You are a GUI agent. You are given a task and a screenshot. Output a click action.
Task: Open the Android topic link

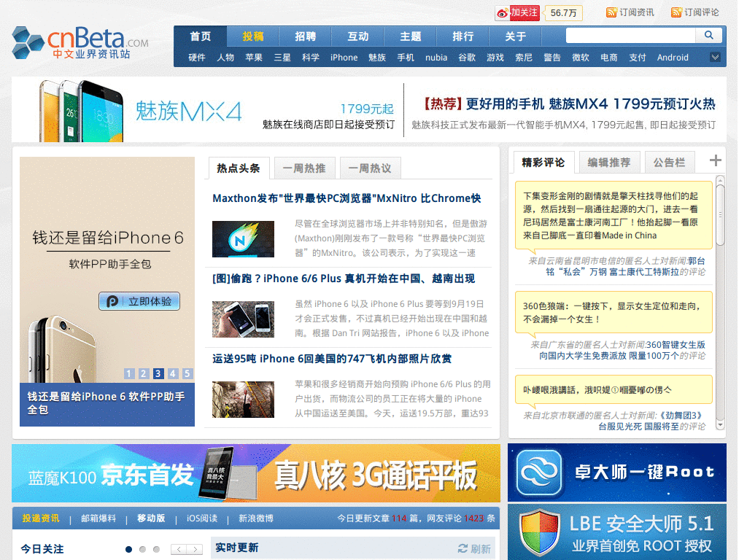click(x=673, y=57)
